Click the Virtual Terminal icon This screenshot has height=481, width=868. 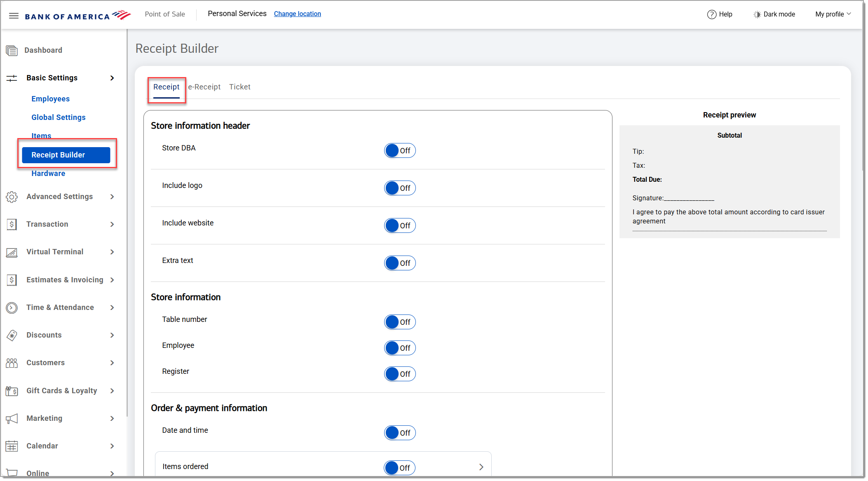pos(12,252)
